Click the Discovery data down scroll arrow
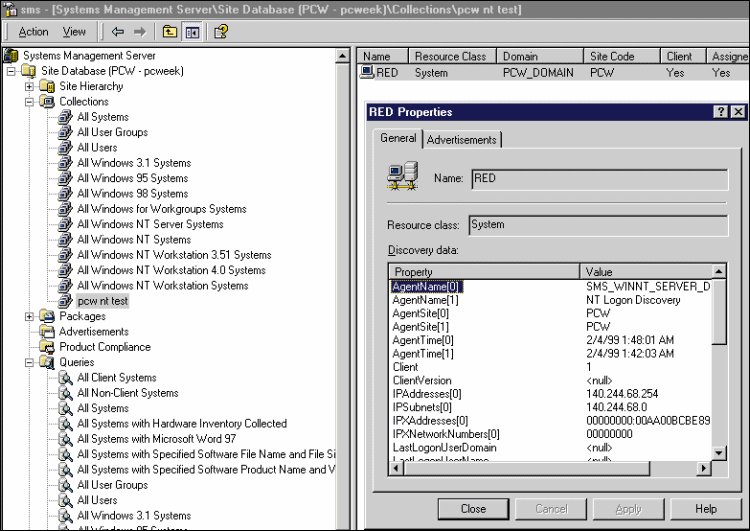Screen dimensions: 750x531 point(719,453)
